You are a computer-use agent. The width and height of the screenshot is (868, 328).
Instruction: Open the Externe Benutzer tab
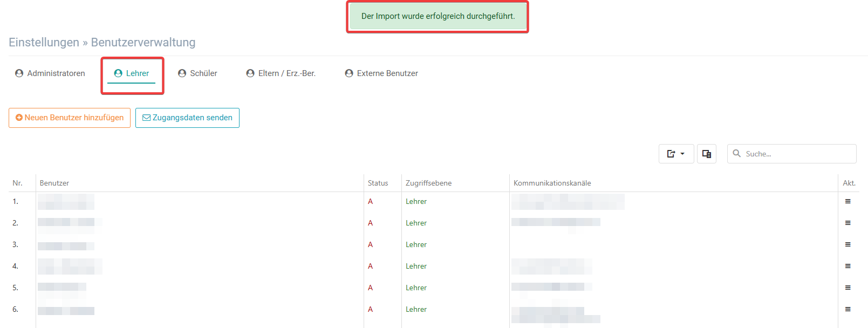(x=381, y=73)
